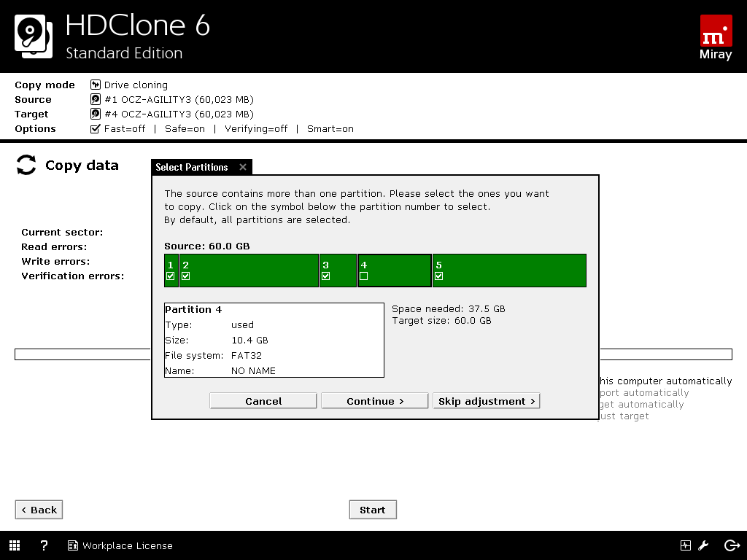Click 'Fast=off' option text
The image size is (747, 560).
click(125, 128)
